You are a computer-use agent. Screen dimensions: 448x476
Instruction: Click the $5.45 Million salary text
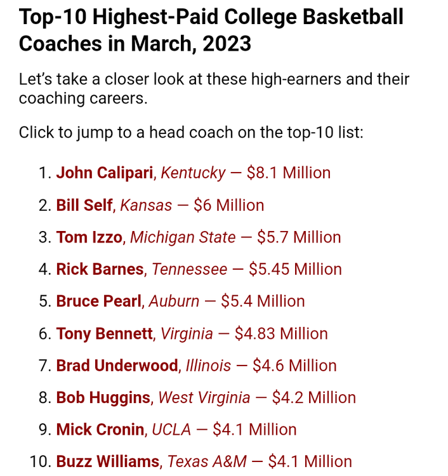coord(295,269)
